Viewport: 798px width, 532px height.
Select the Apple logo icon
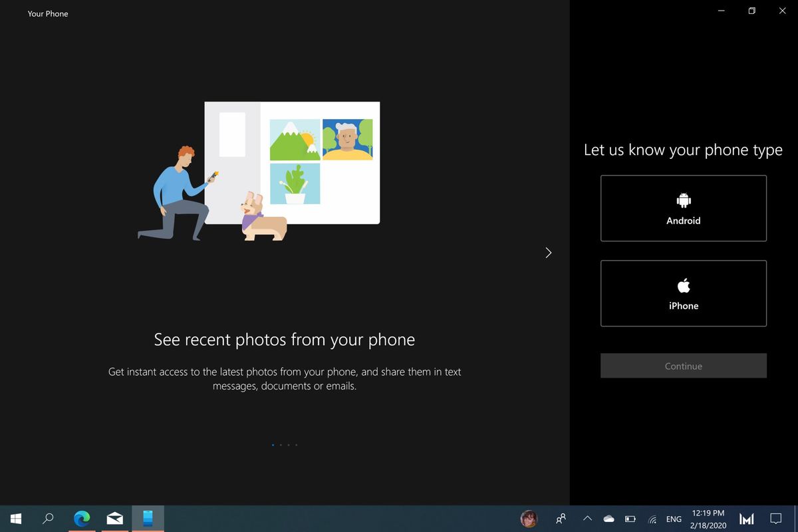(683, 284)
